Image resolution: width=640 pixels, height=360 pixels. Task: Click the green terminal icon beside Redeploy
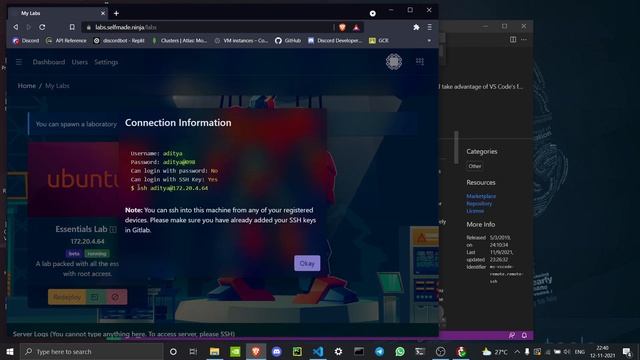(95, 297)
